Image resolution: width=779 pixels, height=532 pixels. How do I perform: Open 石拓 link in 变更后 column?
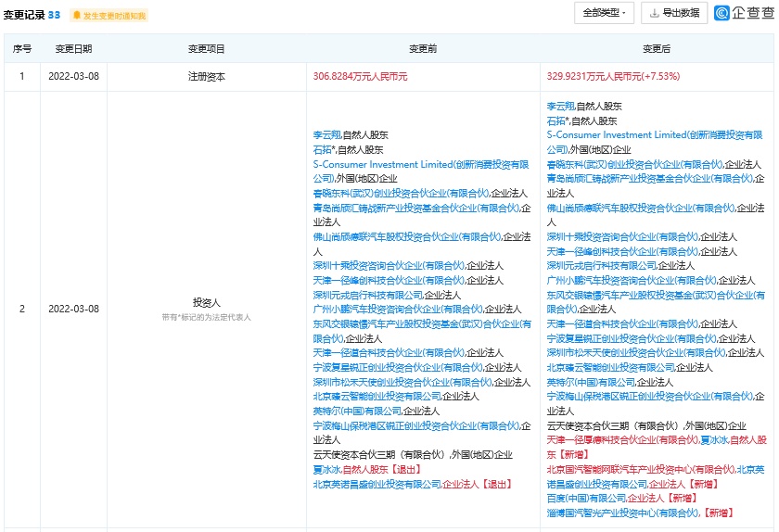click(x=556, y=121)
